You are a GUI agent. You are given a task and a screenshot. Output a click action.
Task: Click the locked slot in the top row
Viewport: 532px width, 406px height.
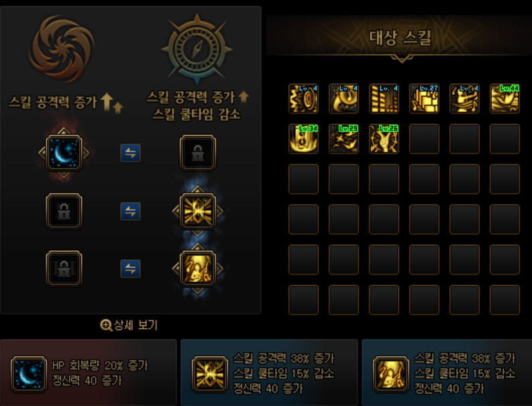[x=198, y=153]
